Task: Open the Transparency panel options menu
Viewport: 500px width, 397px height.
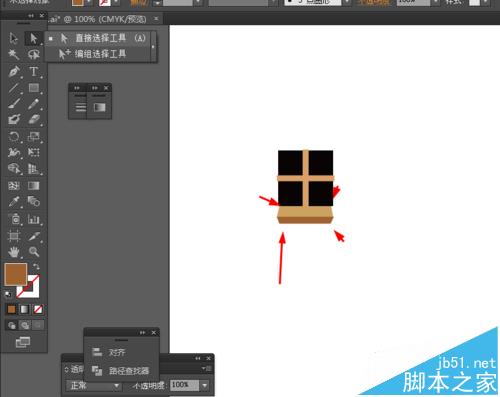Action: pos(207,369)
